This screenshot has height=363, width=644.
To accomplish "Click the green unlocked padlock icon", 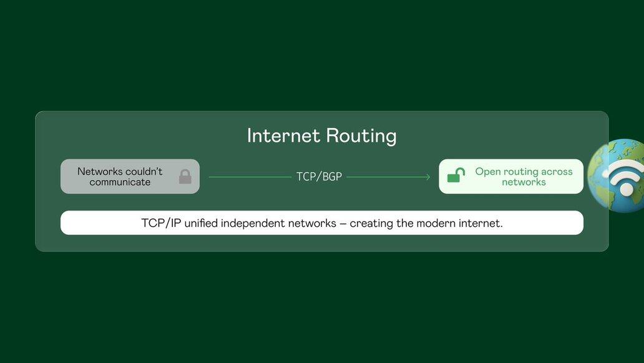I will coord(456,175).
